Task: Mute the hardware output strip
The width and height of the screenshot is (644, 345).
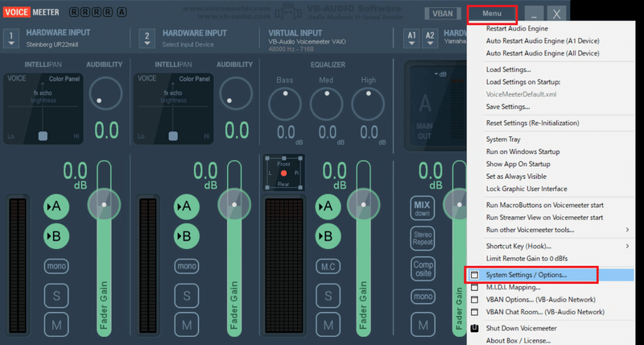Action: (x=422, y=325)
